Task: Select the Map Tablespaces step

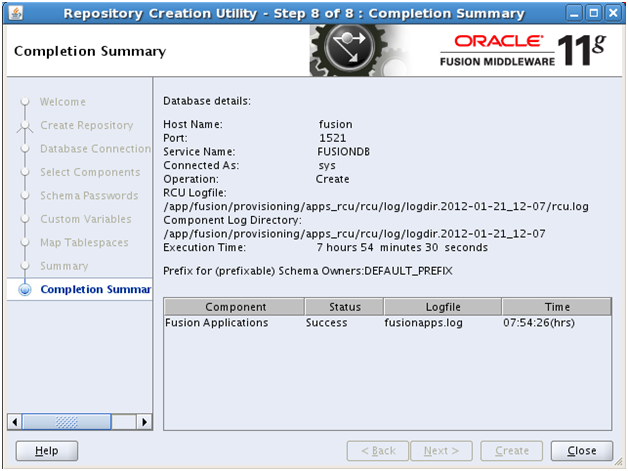Action: [84, 242]
